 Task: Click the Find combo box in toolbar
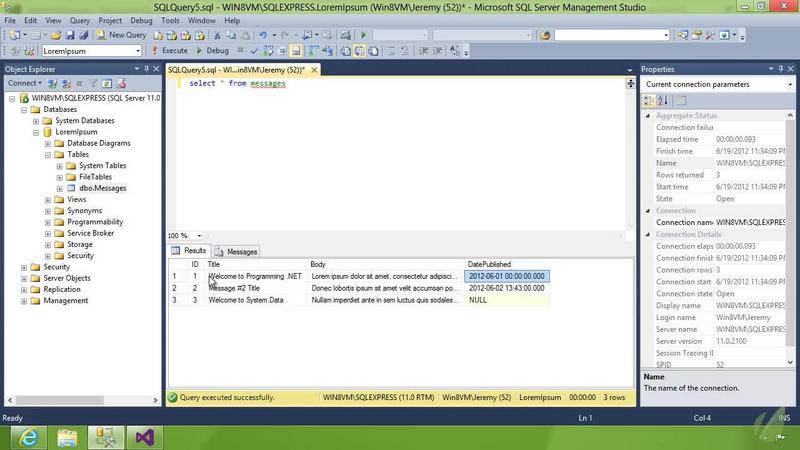pos(611,35)
